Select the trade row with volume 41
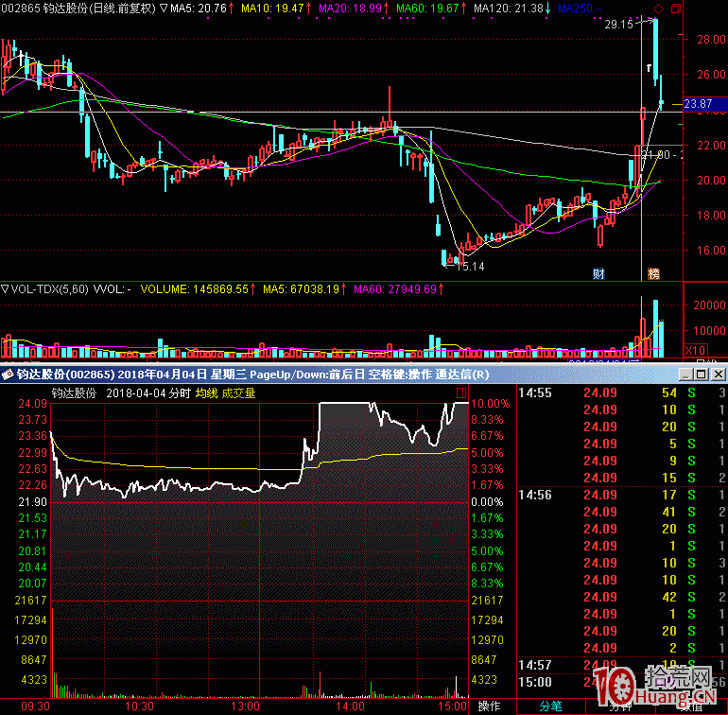Viewport: 728px width, 715px height. pos(622,512)
